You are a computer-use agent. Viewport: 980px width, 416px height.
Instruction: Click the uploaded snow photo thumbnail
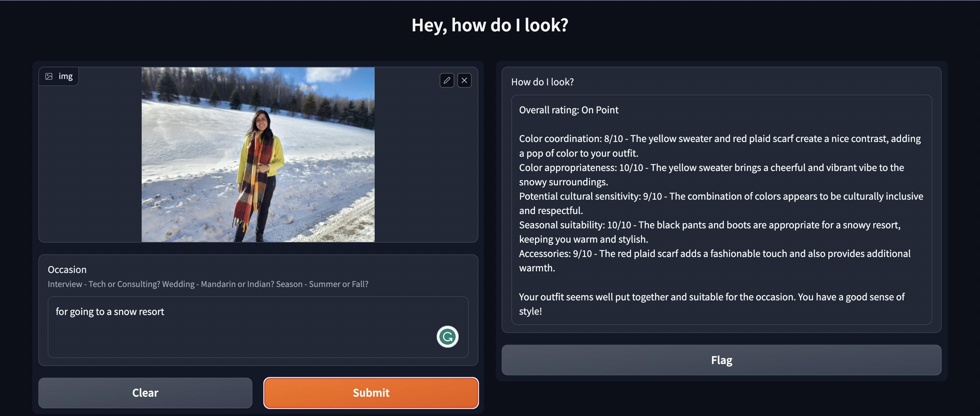(x=258, y=155)
